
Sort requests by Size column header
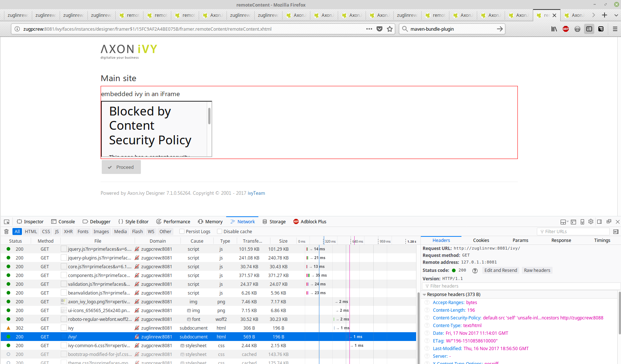pyautogui.click(x=283, y=241)
